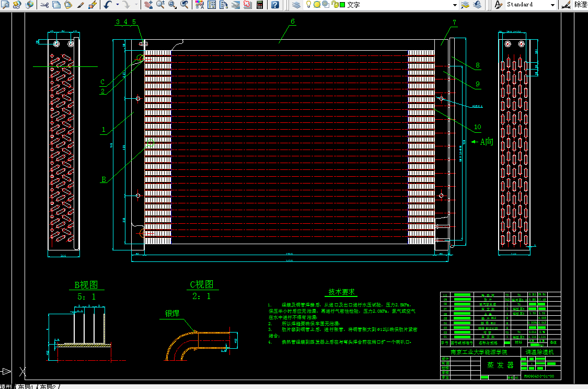
Task: Click the Redo arrow
Action: point(126,5)
